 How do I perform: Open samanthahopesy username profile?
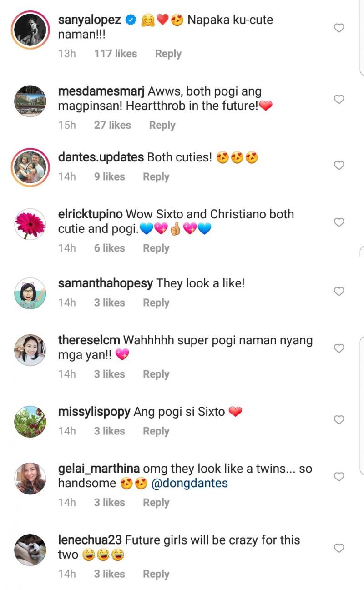(x=106, y=283)
